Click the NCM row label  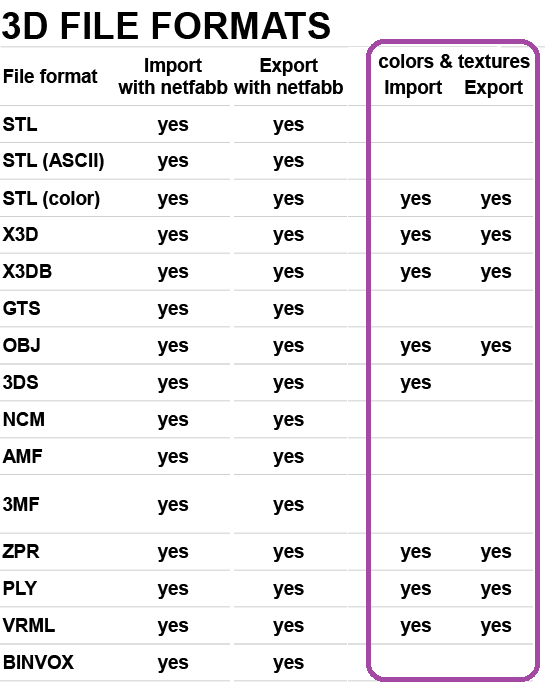tap(24, 420)
